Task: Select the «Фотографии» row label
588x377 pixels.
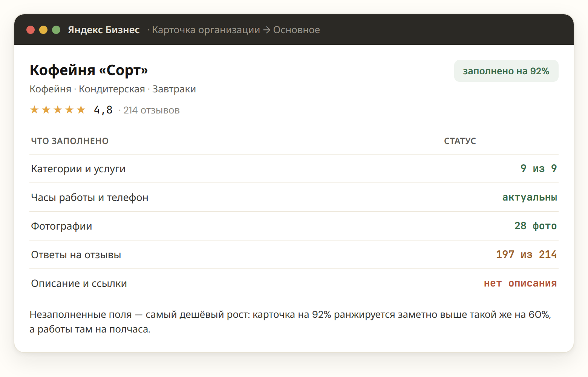Action: (61, 226)
